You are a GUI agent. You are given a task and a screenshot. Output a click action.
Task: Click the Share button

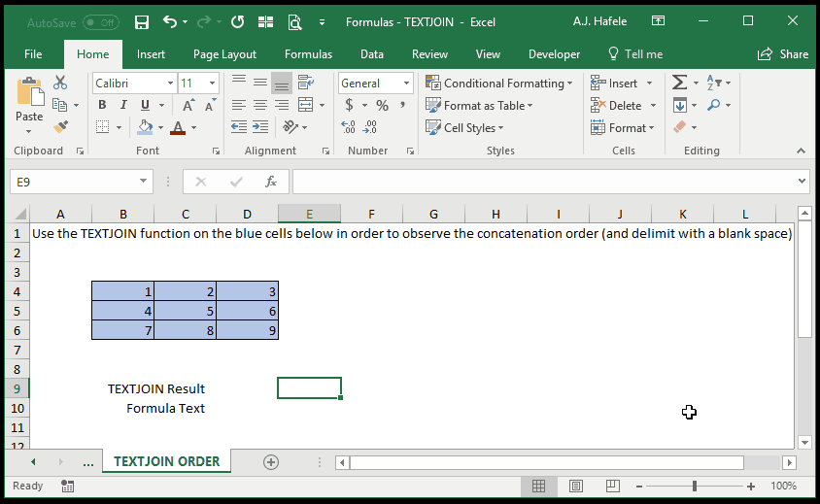click(x=783, y=54)
